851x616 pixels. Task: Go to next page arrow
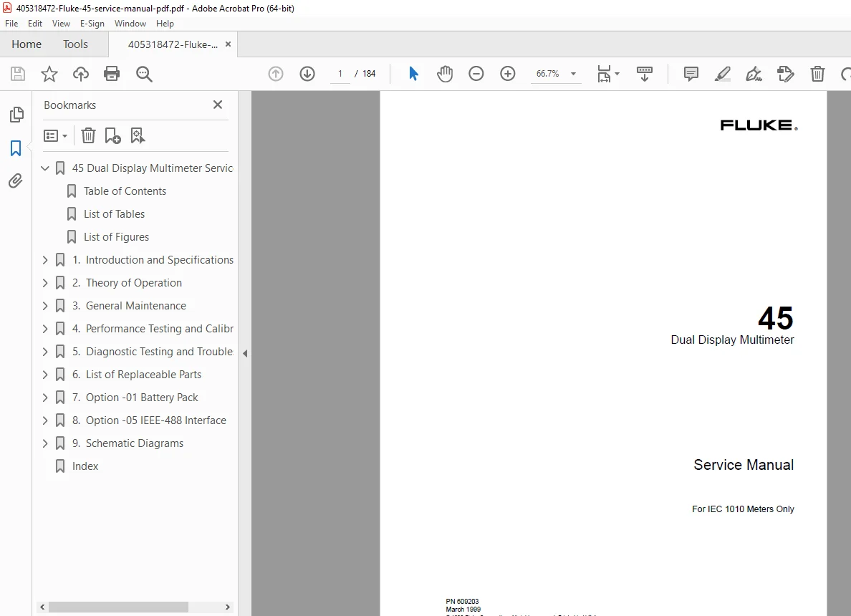[x=307, y=74]
